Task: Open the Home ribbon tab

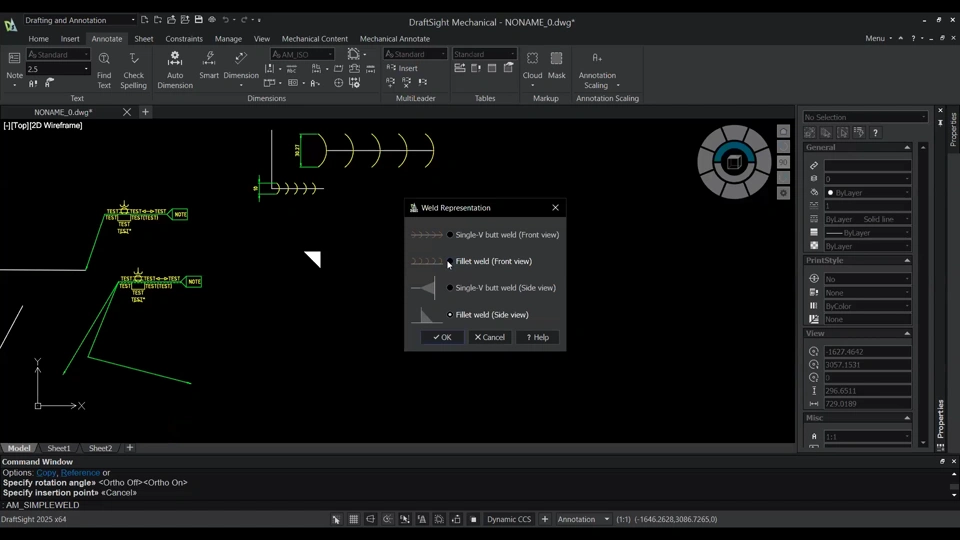Action: pyautogui.click(x=39, y=39)
